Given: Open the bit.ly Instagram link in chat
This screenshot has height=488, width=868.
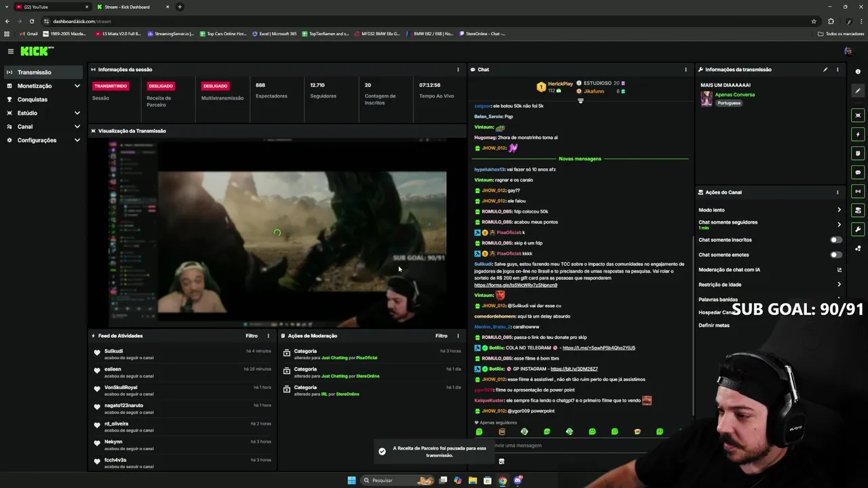Looking at the screenshot, I should (574, 369).
